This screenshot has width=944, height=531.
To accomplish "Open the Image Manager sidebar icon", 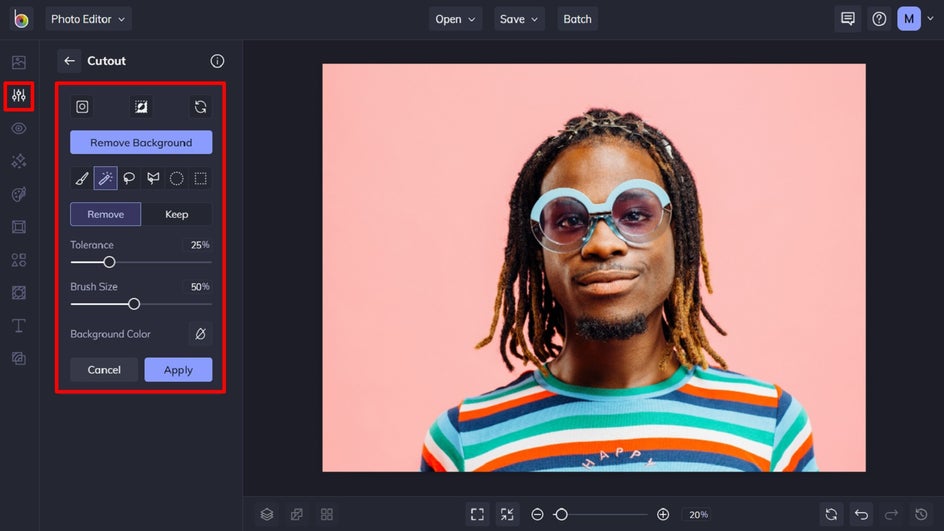I will click(x=19, y=62).
